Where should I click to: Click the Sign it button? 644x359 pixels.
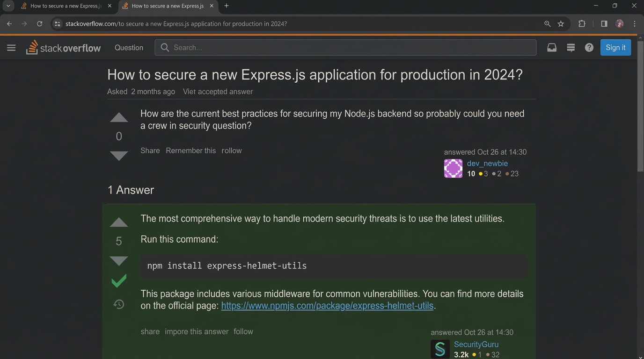point(615,47)
